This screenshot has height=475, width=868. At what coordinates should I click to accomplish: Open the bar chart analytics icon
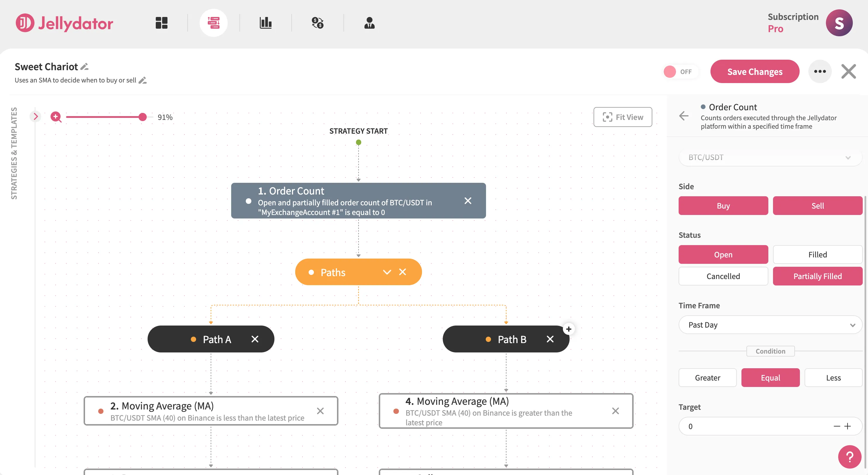point(266,23)
